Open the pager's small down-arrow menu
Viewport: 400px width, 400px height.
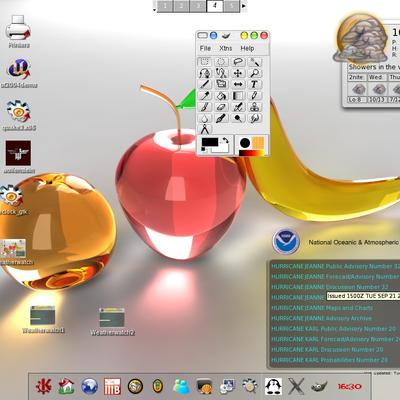[x=154, y=10]
